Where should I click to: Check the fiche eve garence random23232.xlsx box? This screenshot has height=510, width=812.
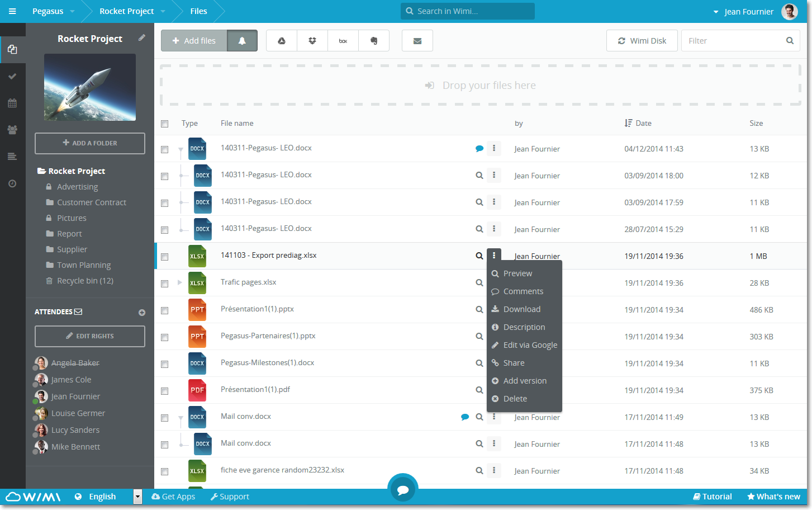(x=164, y=471)
